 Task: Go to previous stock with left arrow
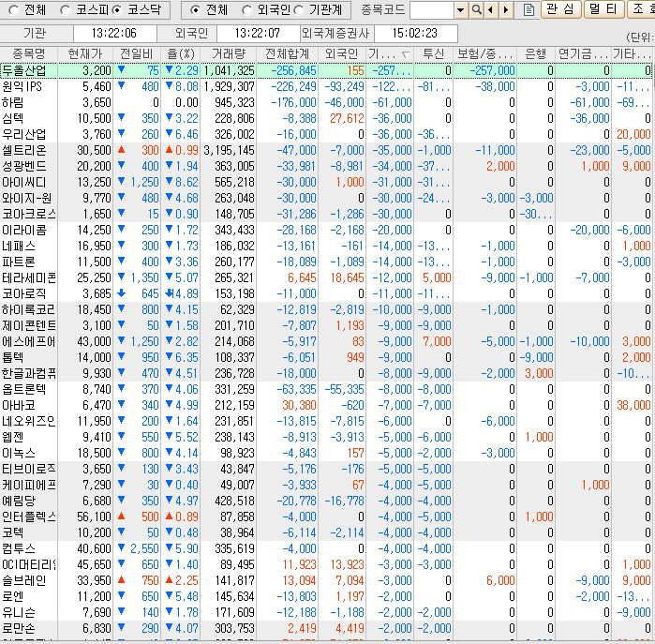coord(491,10)
